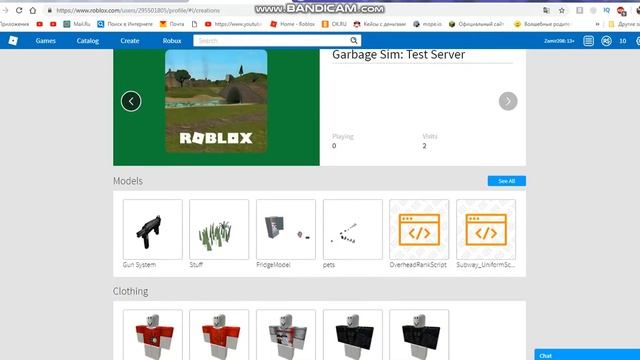The height and width of the screenshot is (360, 640).
Task: Click the Gun System label
Action: (139, 264)
